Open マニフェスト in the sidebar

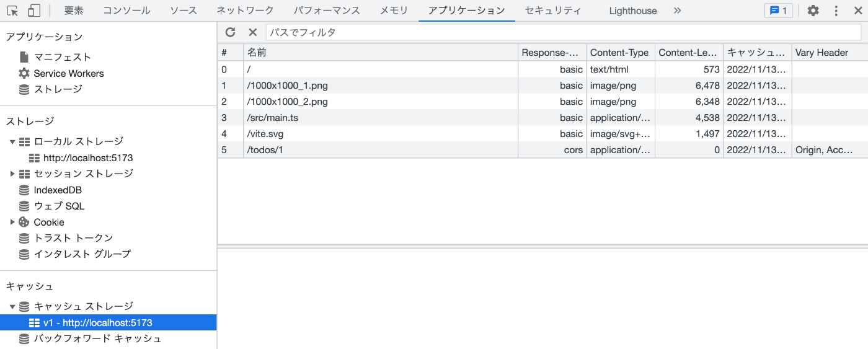tap(63, 57)
